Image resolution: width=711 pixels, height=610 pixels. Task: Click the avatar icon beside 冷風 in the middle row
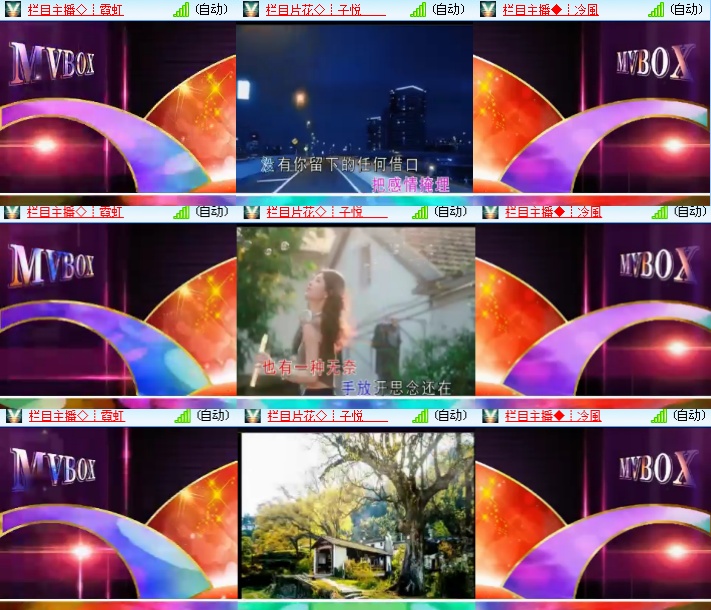pyautogui.click(x=488, y=212)
